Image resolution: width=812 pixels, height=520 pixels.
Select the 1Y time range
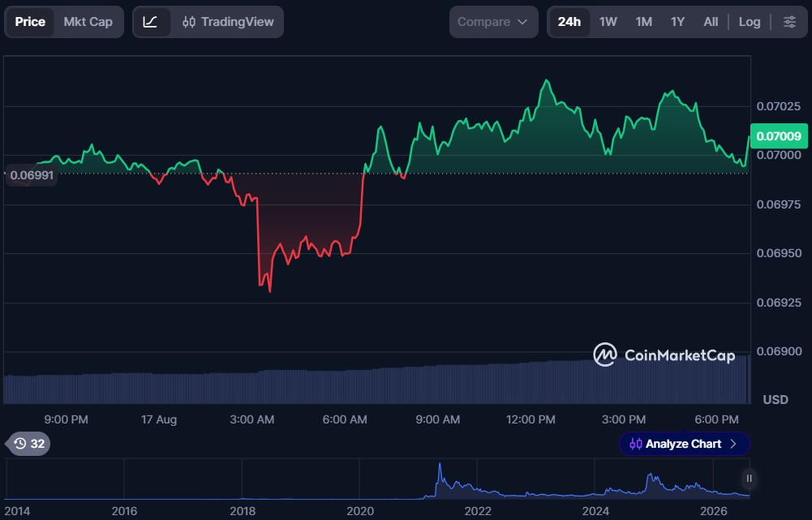[x=677, y=22]
